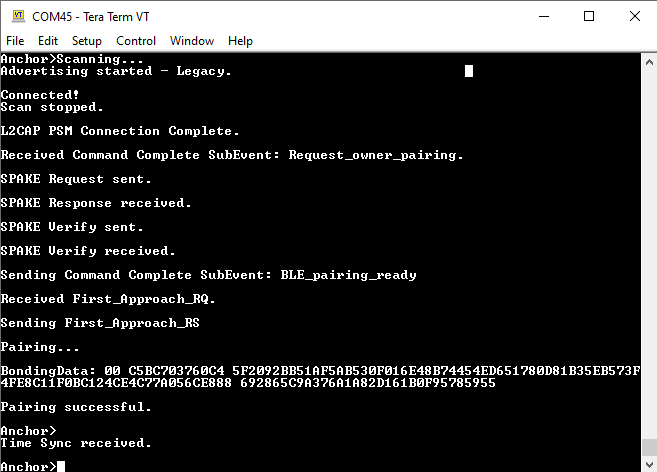
Task: Open the Help menu
Action: [240, 41]
